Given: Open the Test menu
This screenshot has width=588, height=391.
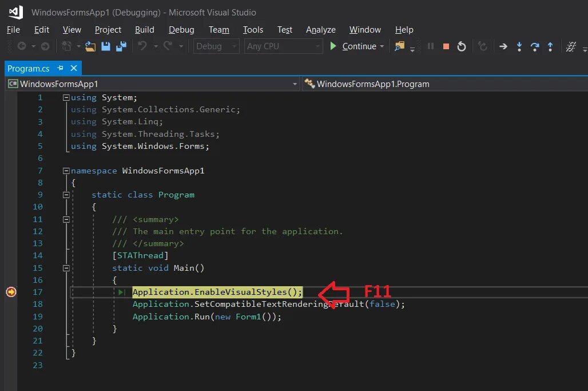Looking at the screenshot, I should pyautogui.click(x=285, y=30).
